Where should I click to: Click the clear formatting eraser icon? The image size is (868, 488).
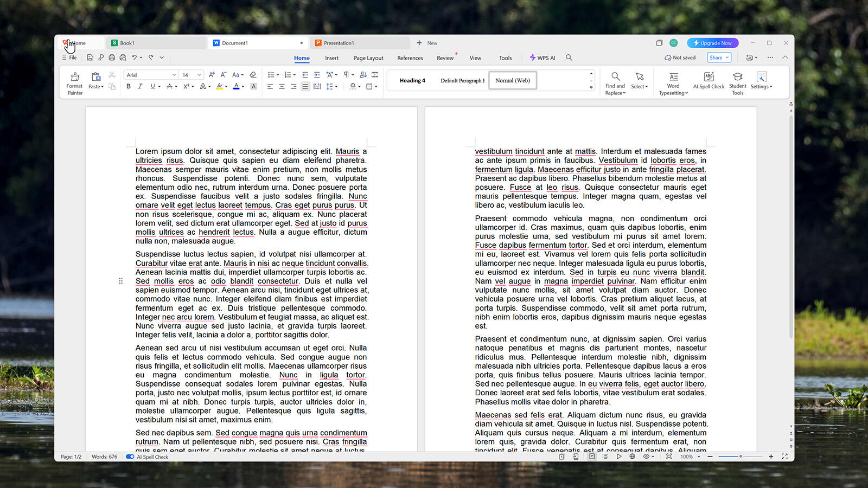tap(253, 75)
